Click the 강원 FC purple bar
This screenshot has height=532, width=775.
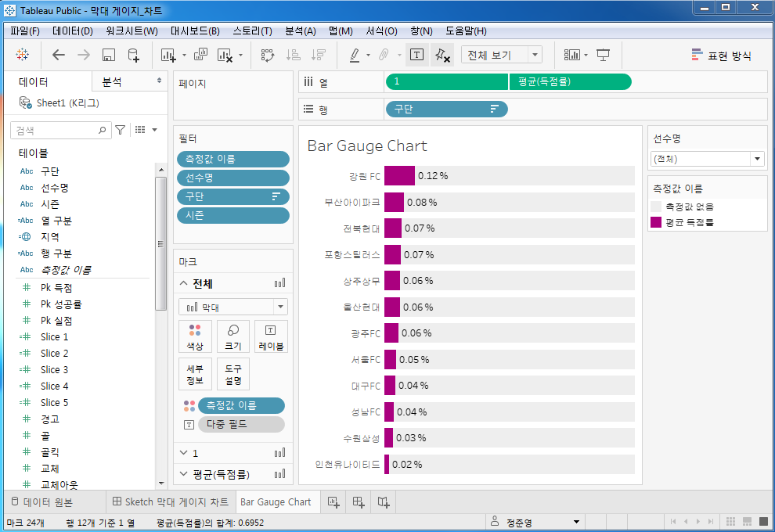click(x=399, y=176)
